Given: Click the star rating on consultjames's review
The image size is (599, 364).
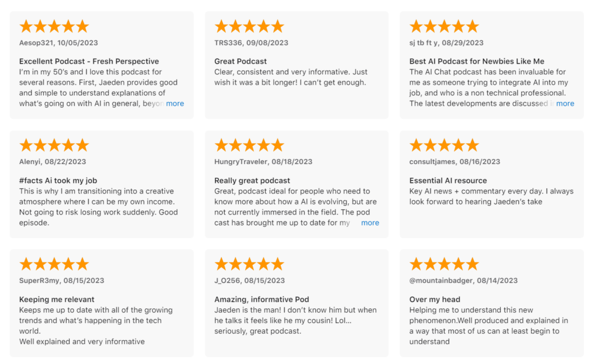Looking at the screenshot, I should pos(444,145).
